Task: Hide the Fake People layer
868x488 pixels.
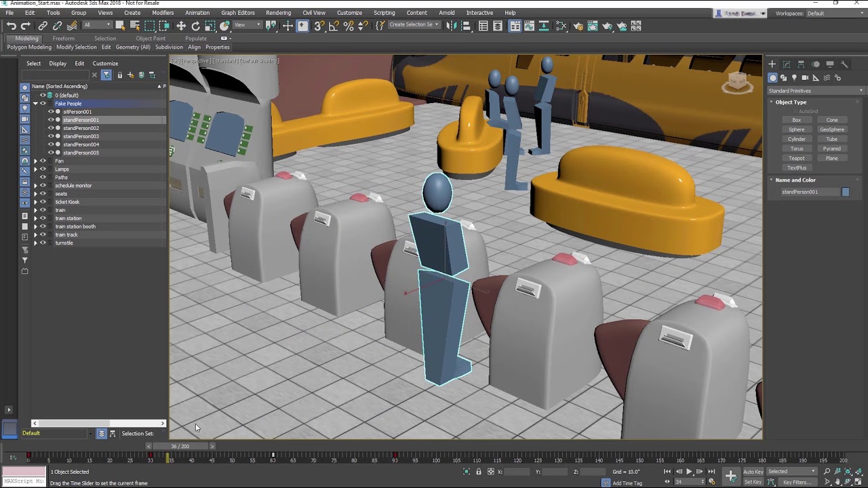Action: pyautogui.click(x=43, y=104)
